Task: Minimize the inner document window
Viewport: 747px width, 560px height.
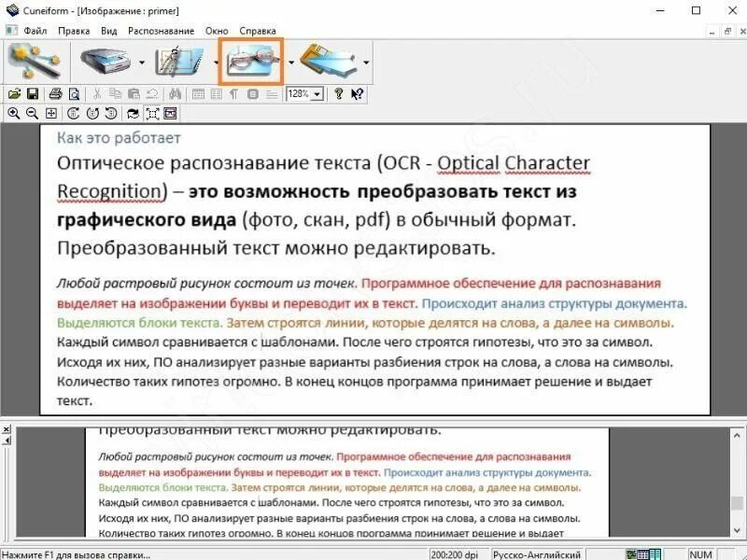Action: 712,32
